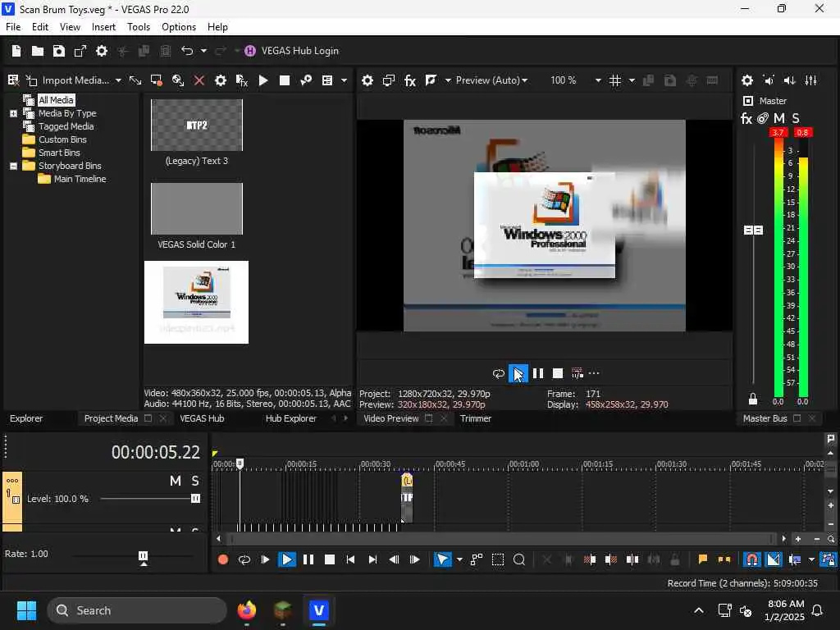Screen dimensions: 840x630
Task: Collapse the Storyboard Bins tree node
Action: [x=13, y=166]
